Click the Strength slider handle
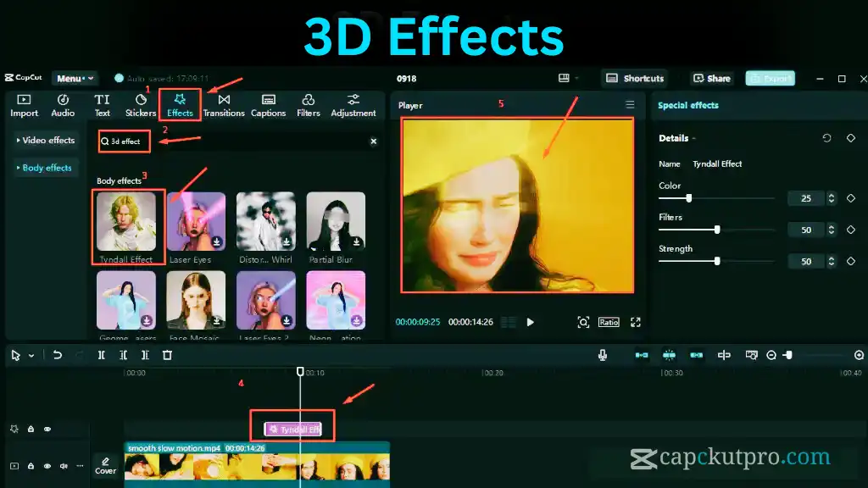This screenshot has height=488, width=868. click(717, 261)
